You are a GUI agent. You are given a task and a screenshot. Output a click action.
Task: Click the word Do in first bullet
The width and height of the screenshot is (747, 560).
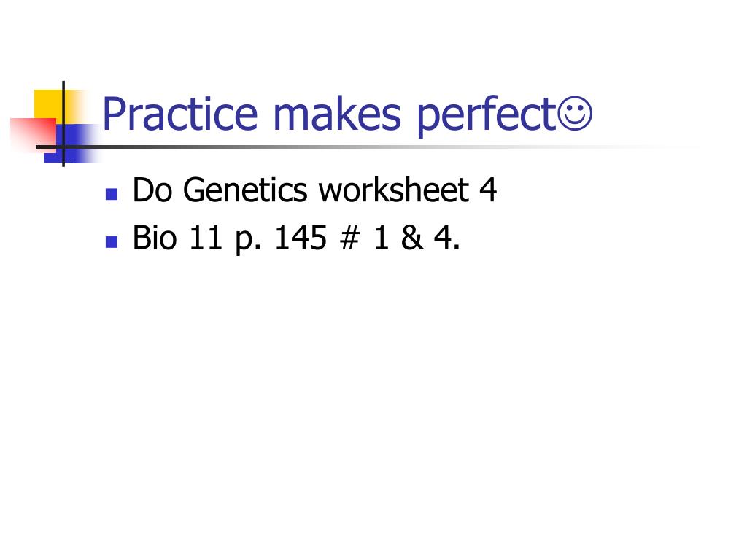tap(152, 190)
